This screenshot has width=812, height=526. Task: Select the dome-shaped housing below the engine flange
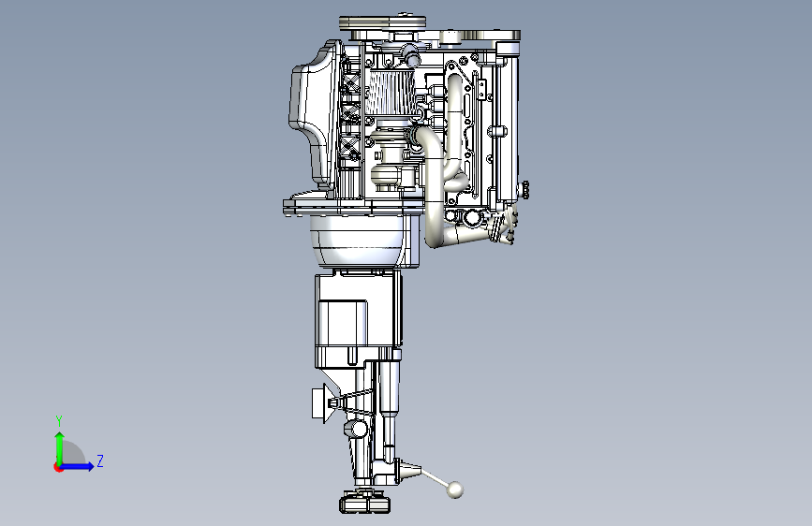(358, 241)
